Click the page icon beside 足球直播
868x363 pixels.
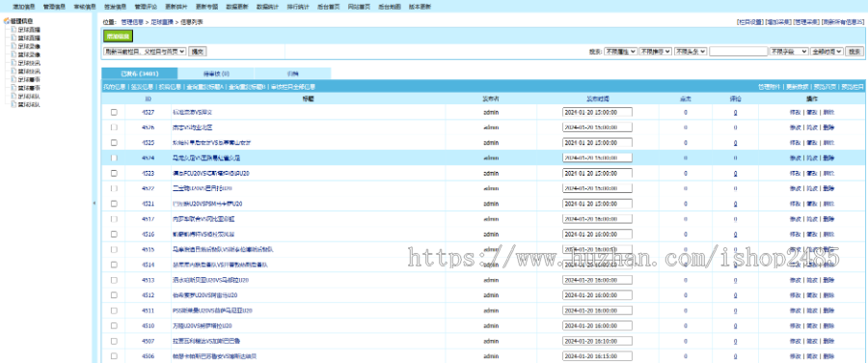click(x=14, y=29)
